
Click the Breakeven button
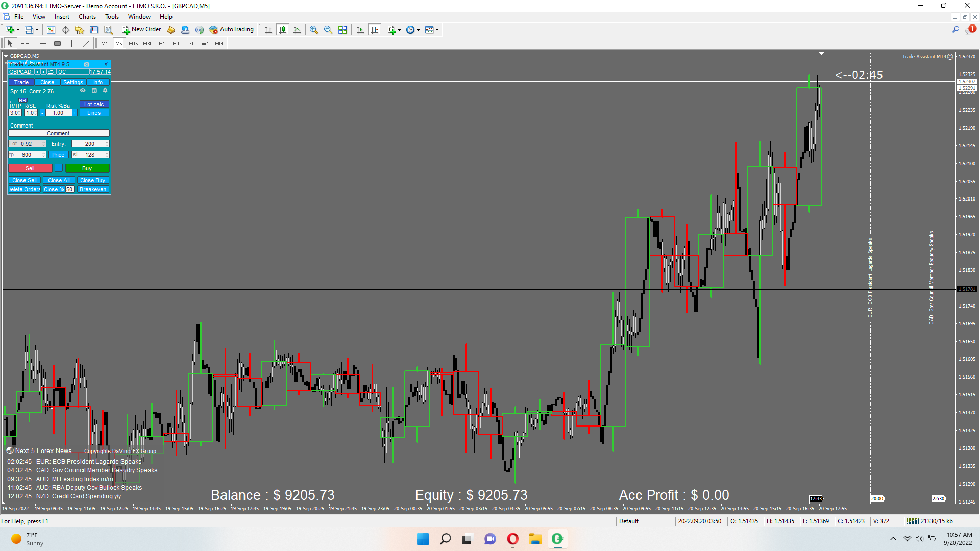tap(93, 189)
